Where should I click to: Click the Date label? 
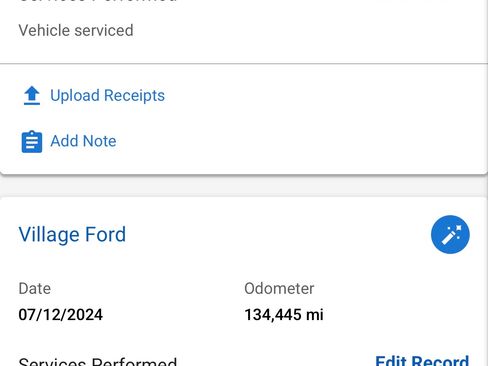point(35,289)
